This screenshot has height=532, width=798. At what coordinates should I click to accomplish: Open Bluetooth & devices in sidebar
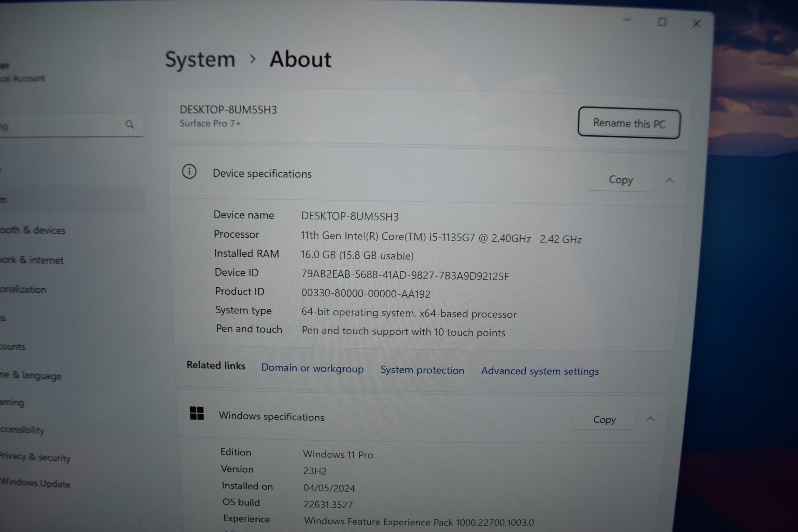click(x=32, y=230)
